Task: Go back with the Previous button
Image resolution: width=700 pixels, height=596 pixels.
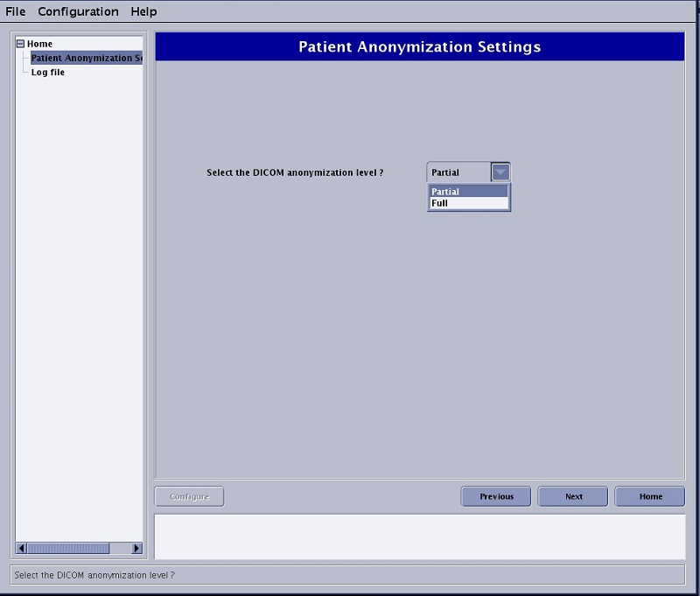Action: pos(496,496)
